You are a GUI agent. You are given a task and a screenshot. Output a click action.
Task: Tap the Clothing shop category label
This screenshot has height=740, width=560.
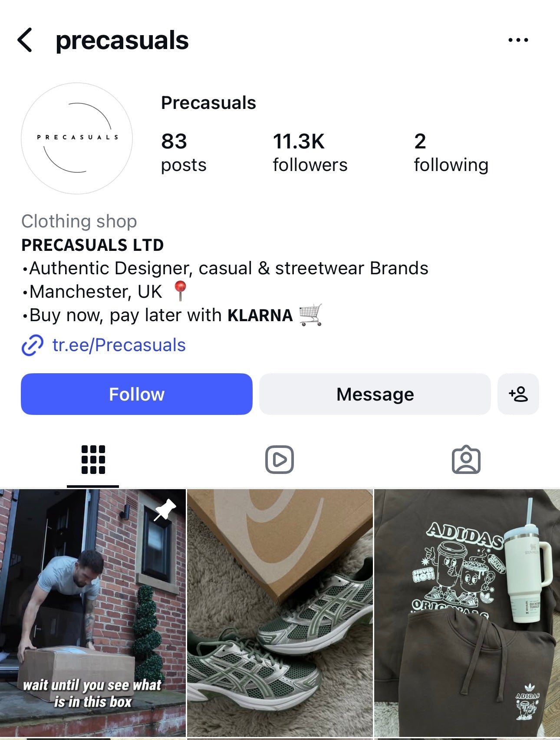tap(79, 221)
